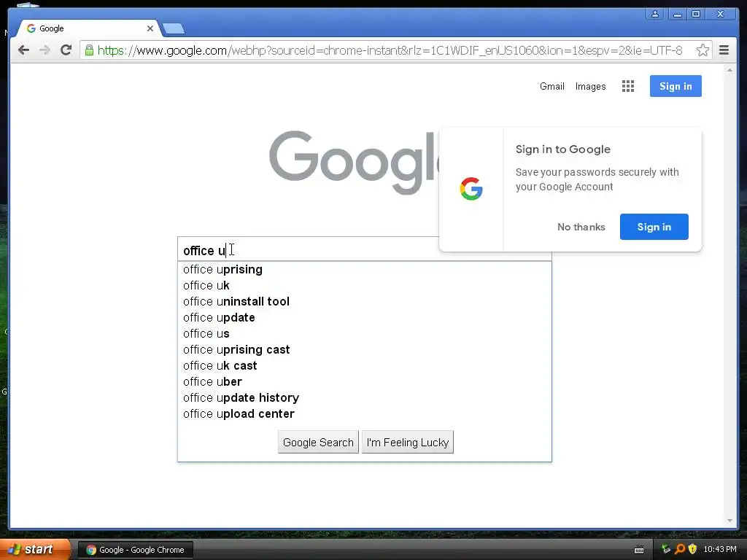Select suggestion "office update"

[x=365, y=318]
